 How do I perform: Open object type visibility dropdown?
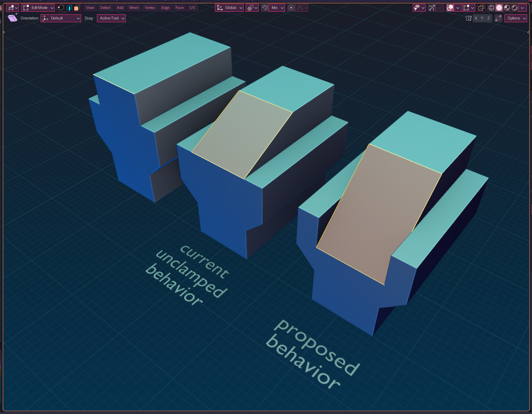click(419, 8)
